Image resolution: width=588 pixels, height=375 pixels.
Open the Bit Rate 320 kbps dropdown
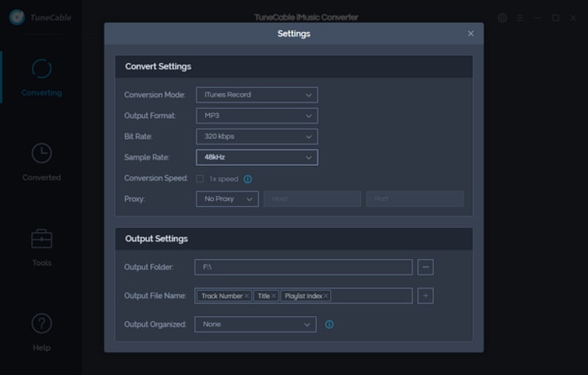257,136
